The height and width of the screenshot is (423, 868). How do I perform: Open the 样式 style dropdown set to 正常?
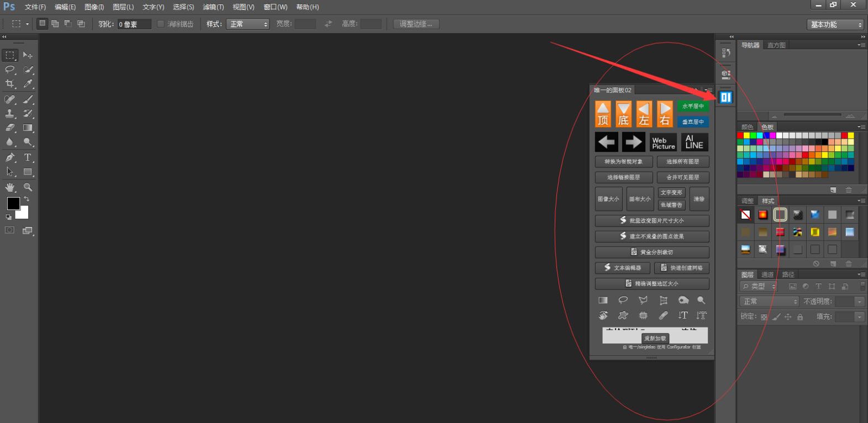(248, 24)
